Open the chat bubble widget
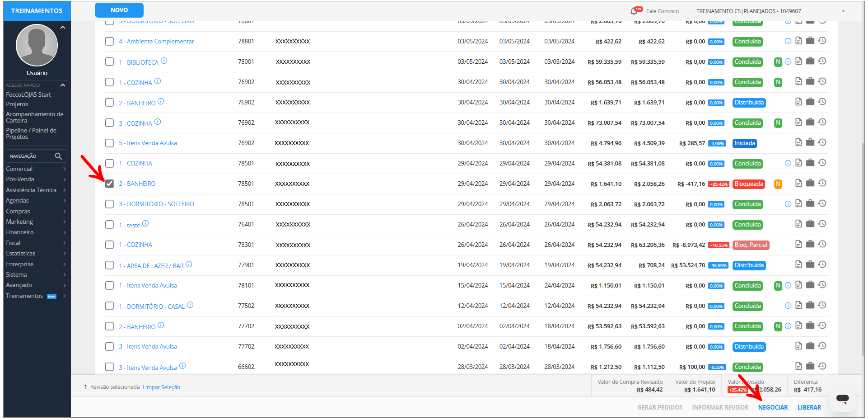Image resolution: width=868 pixels, height=420 pixels. [x=842, y=399]
